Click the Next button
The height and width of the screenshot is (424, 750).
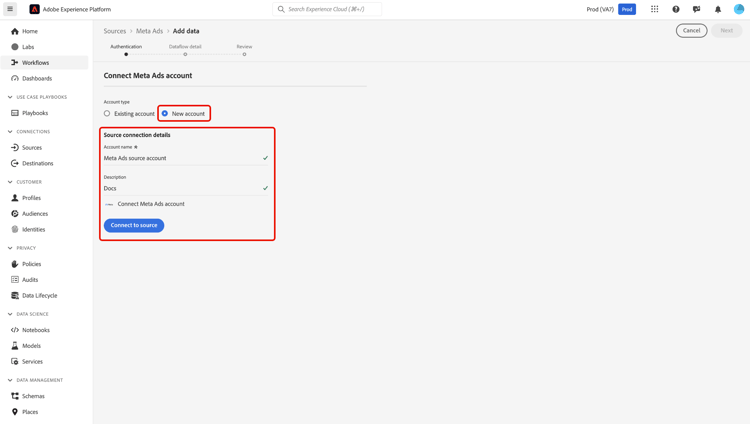727,31
